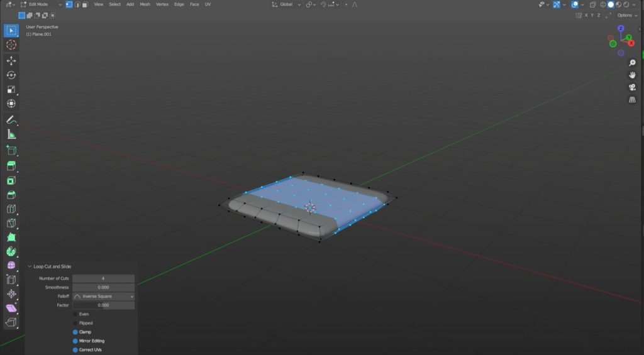Switch to orthographic view using grid icon
644x355 pixels.
pos(632,99)
